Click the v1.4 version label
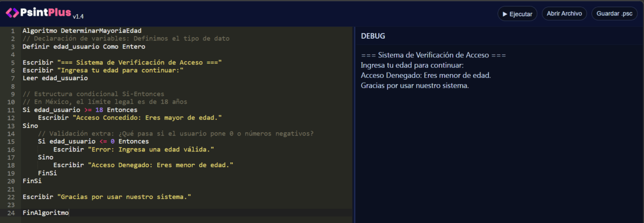644x223 pixels. pyautogui.click(x=78, y=16)
